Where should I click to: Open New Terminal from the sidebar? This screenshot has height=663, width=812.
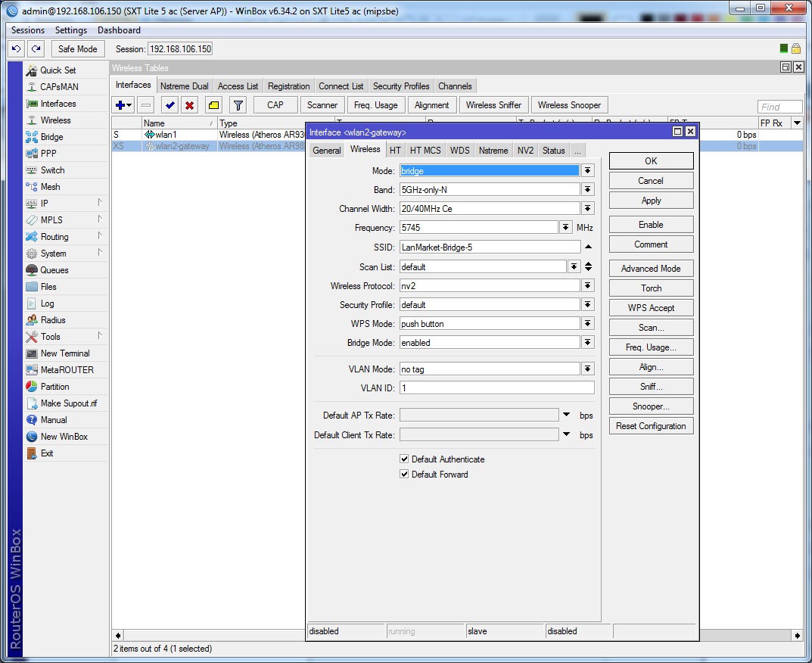coord(64,353)
